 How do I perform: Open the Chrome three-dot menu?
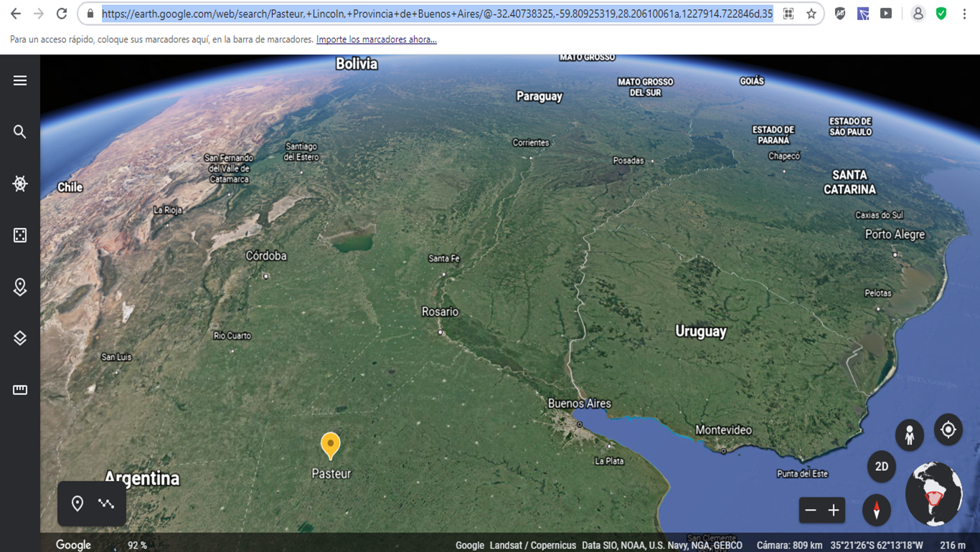[964, 14]
